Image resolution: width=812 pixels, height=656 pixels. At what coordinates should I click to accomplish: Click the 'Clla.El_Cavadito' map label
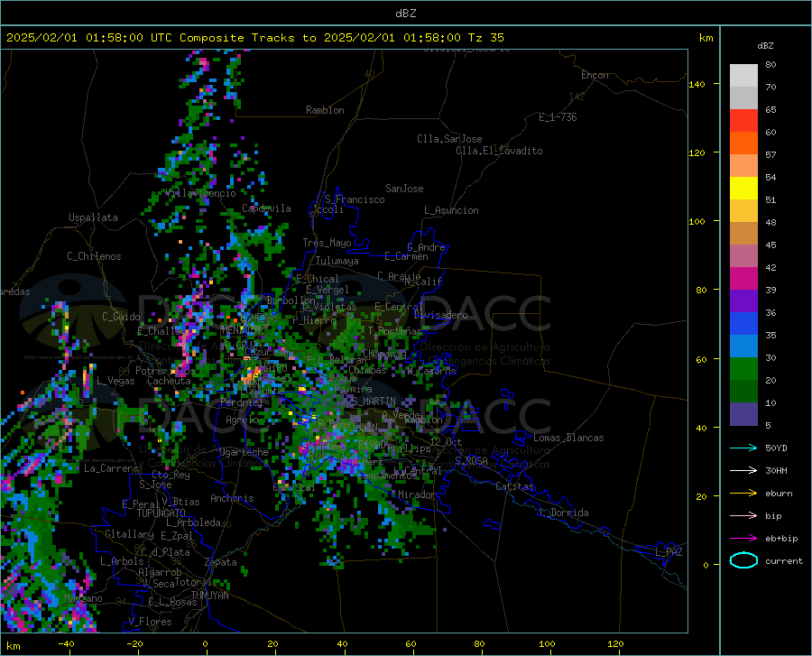pos(499,151)
